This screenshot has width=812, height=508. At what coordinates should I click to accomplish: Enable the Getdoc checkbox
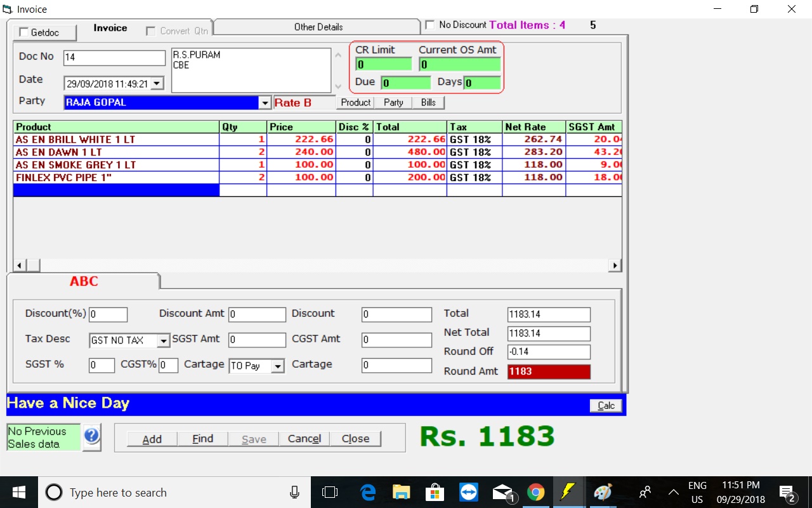pos(25,32)
